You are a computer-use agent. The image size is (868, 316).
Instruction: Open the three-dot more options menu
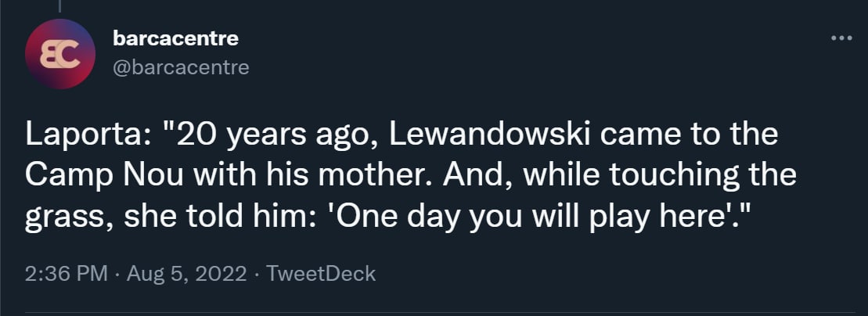point(842,38)
